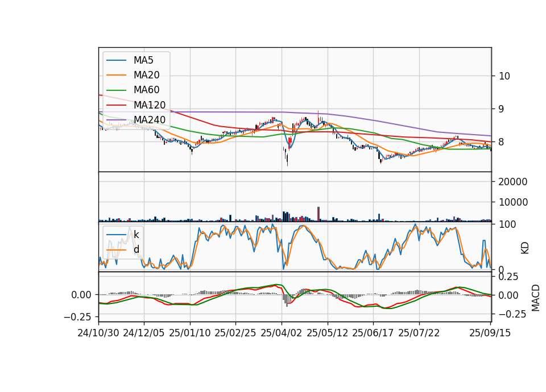Click the 25/02/25 date axis label
Image resolution: width=546 pixels, height=392 pixels.
tap(235, 333)
